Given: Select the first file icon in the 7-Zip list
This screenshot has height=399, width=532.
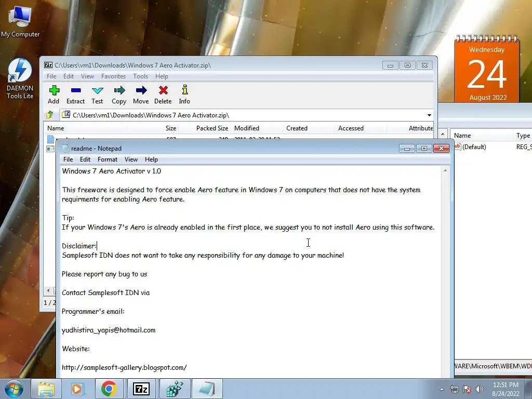Looking at the screenshot, I should [50, 139].
